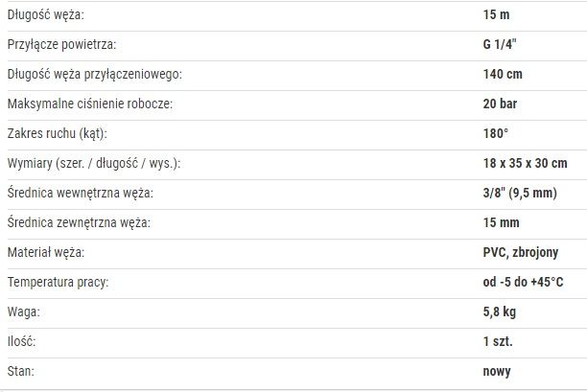Click the 'Długość węża:' label
This screenshot has width=587, height=392.
click(46, 15)
